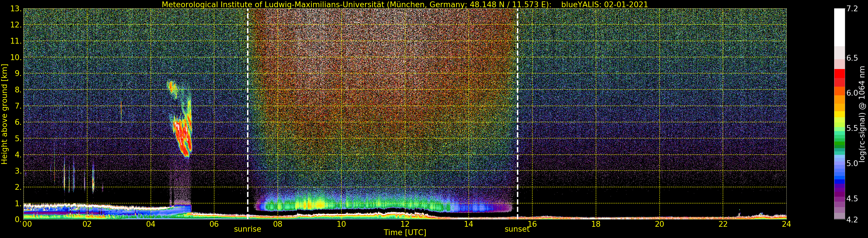Click the time axis tick '22'
Image resolution: width=868 pixels, height=238 pixels.
click(723, 224)
